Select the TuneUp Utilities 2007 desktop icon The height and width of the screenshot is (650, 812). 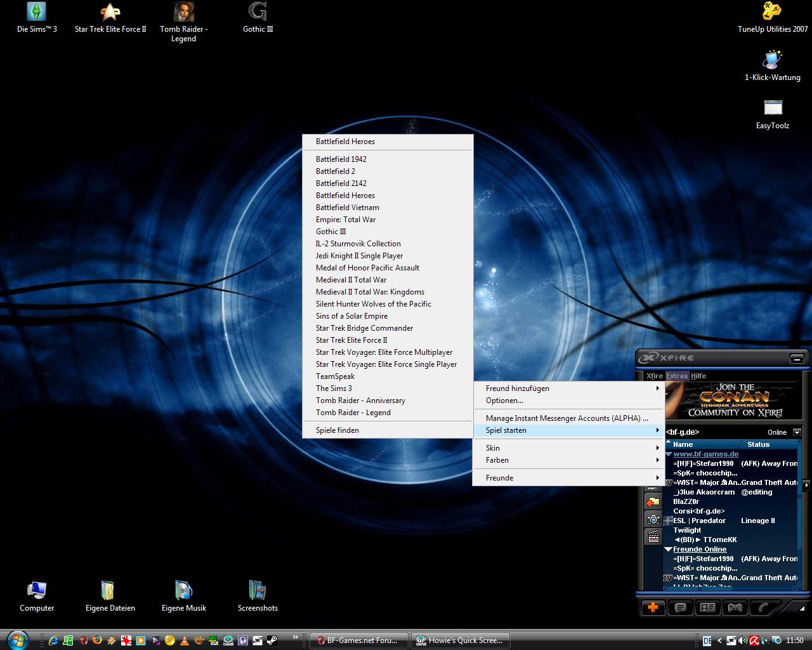pos(773,18)
